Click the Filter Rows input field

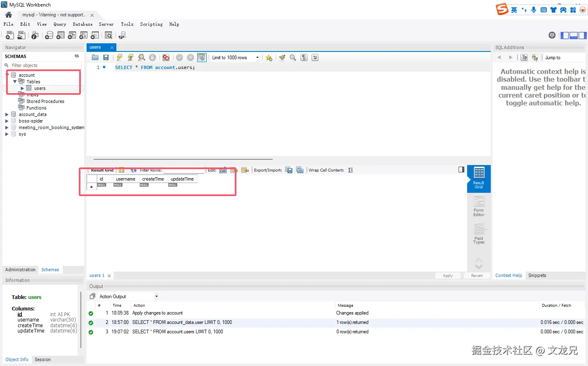[x=183, y=170]
